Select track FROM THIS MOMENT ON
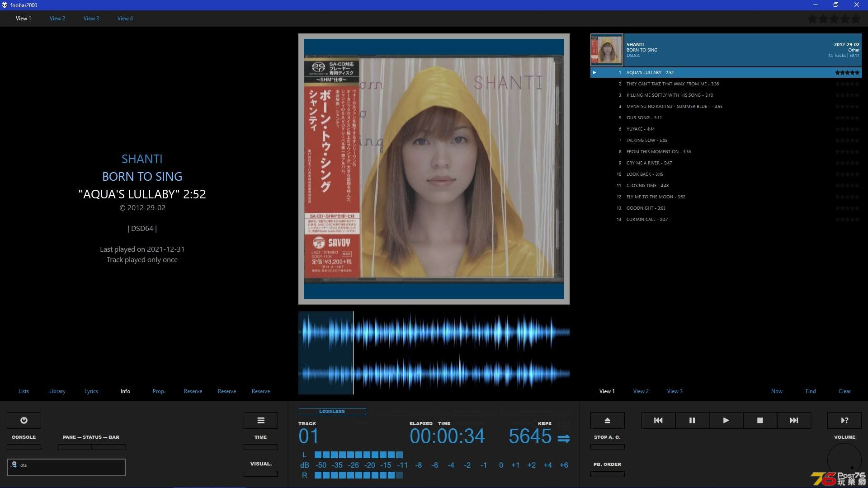The width and height of the screenshot is (868, 488). 726,151
